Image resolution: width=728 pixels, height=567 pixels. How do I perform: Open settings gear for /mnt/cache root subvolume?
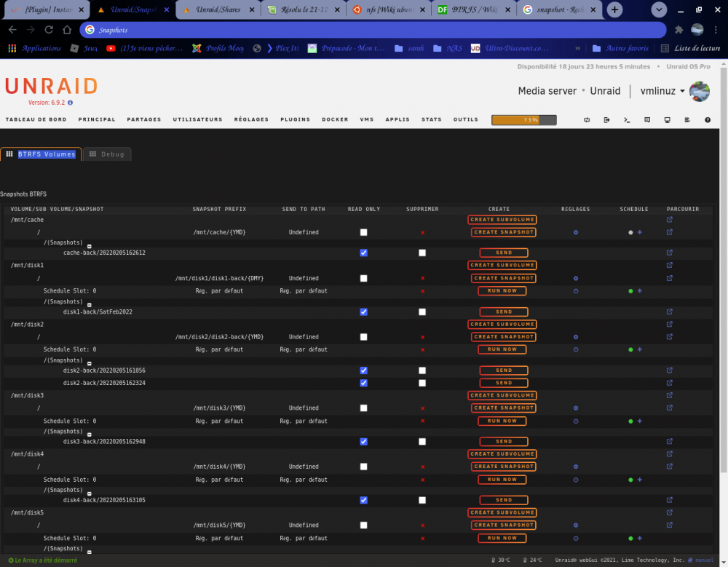(x=576, y=232)
